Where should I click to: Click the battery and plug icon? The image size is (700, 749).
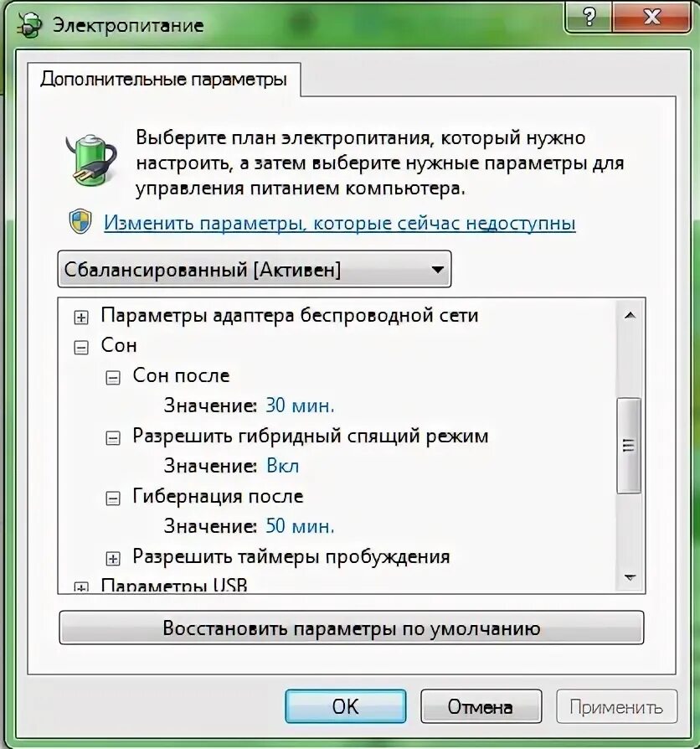[90, 160]
